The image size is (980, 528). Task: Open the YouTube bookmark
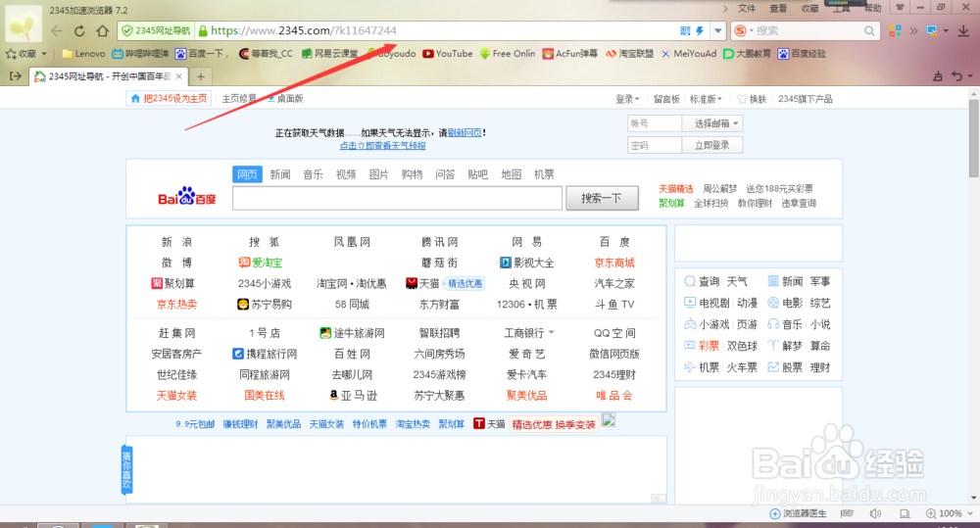pyautogui.click(x=448, y=54)
